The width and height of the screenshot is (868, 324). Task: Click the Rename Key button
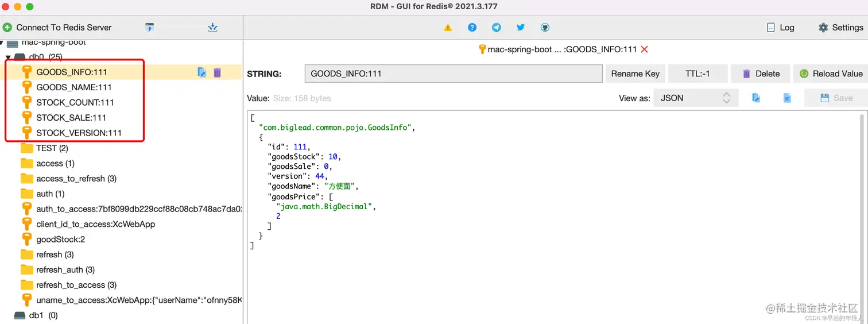click(x=635, y=74)
